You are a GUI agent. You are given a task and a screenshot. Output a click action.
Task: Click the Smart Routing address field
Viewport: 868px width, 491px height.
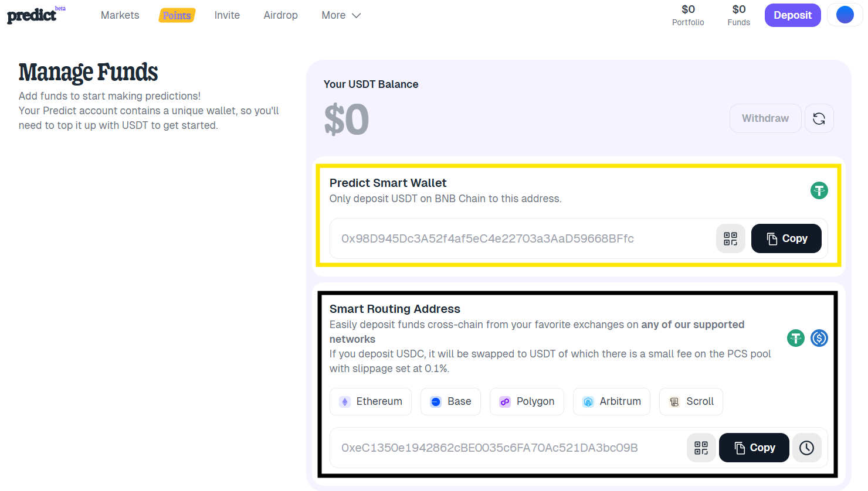click(x=504, y=448)
